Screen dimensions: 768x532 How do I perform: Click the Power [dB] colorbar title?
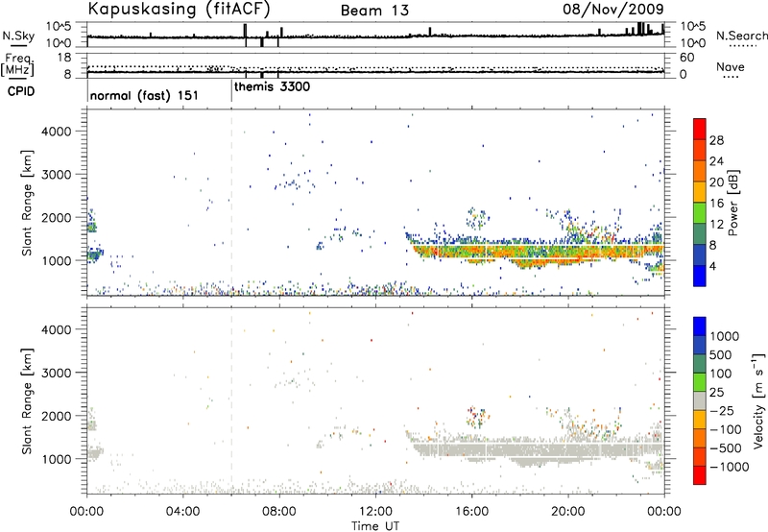click(733, 203)
